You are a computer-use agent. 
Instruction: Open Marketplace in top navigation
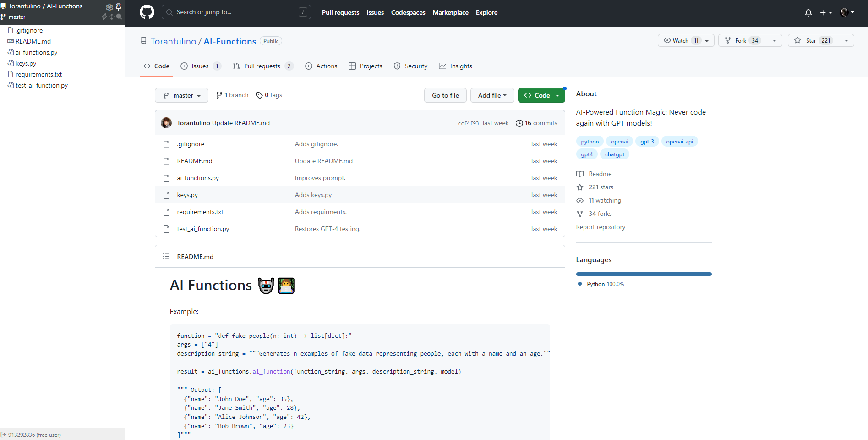[x=450, y=12]
